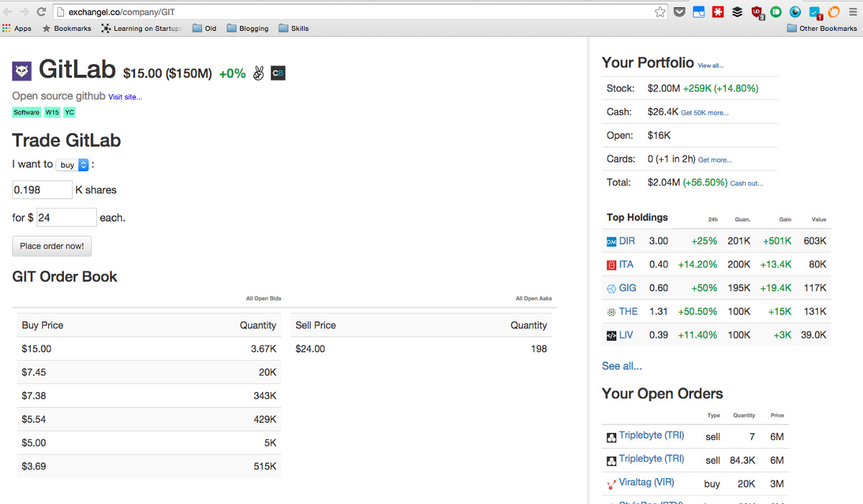Screen dimensions: 863x504
Task: Open the blue checkmark extension with badge
Action: [816, 12]
